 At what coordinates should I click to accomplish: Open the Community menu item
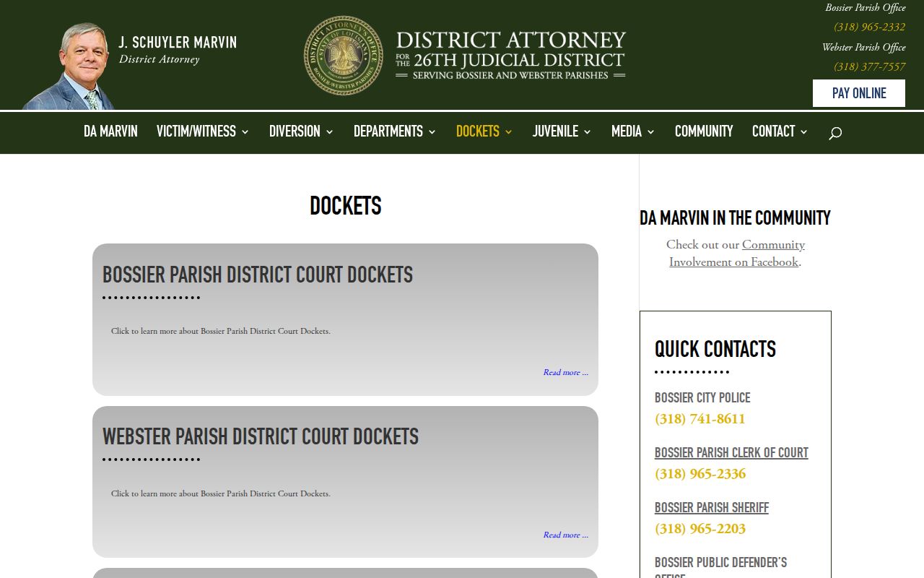[x=704, y=131]
